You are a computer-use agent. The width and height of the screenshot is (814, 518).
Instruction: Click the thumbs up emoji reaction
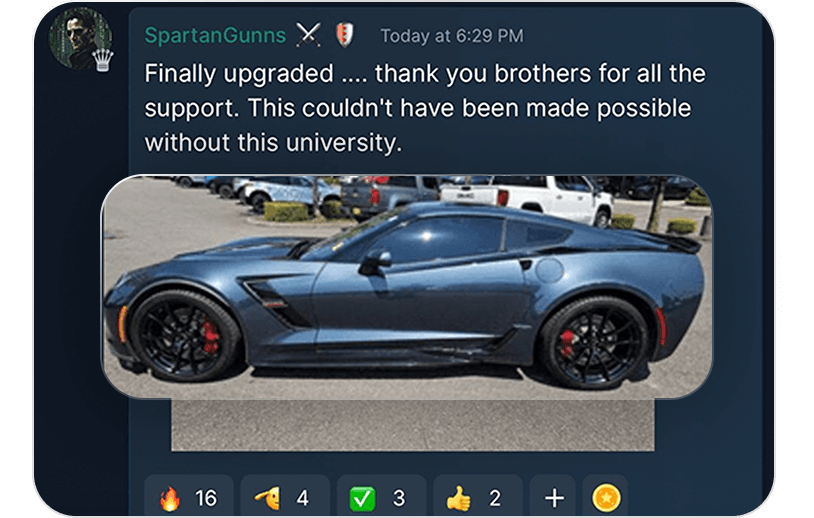click(x=478, y=496)
